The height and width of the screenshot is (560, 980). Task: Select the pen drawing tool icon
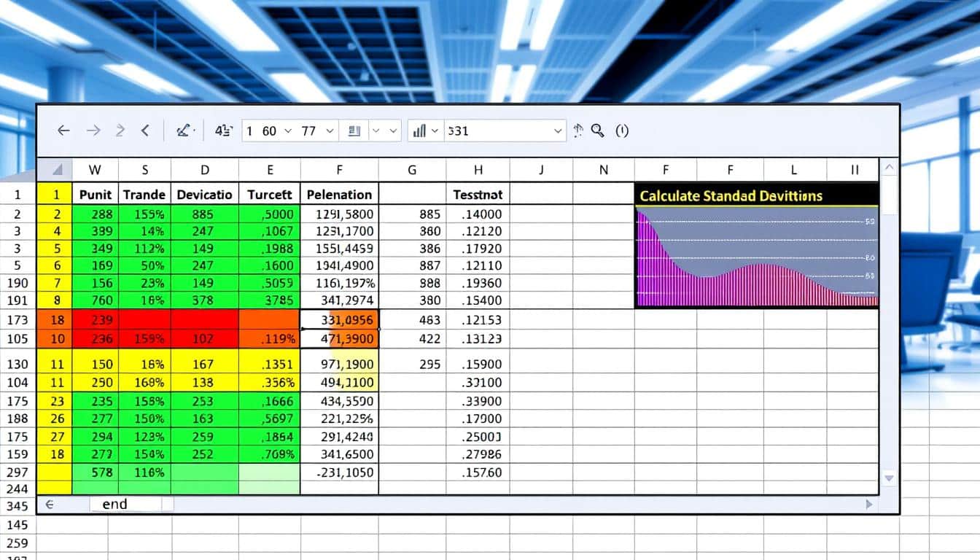pos(183,131)
